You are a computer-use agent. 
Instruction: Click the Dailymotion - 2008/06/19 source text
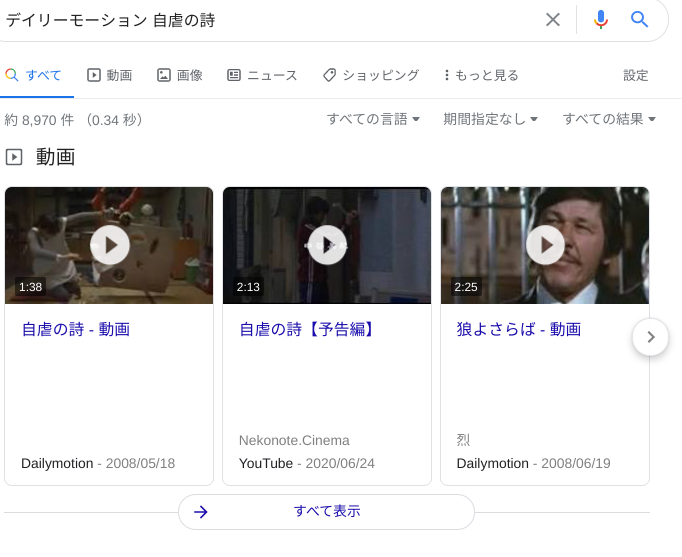(x=533, y=464)
